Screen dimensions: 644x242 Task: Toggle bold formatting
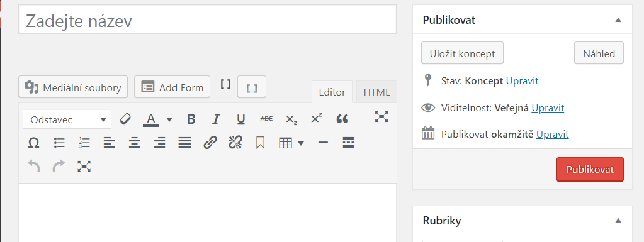click(191, 119)
